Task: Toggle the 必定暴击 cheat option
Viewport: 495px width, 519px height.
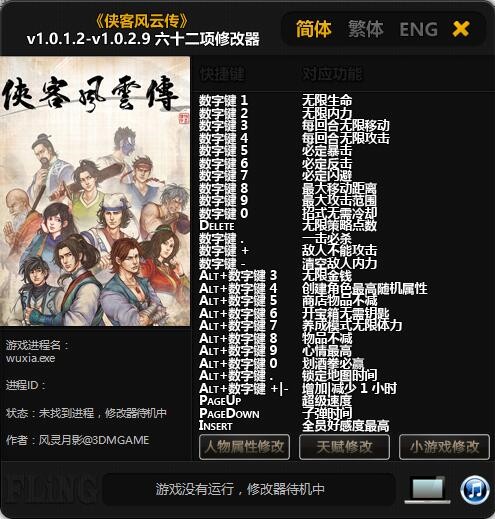Action: click(327, 151)
